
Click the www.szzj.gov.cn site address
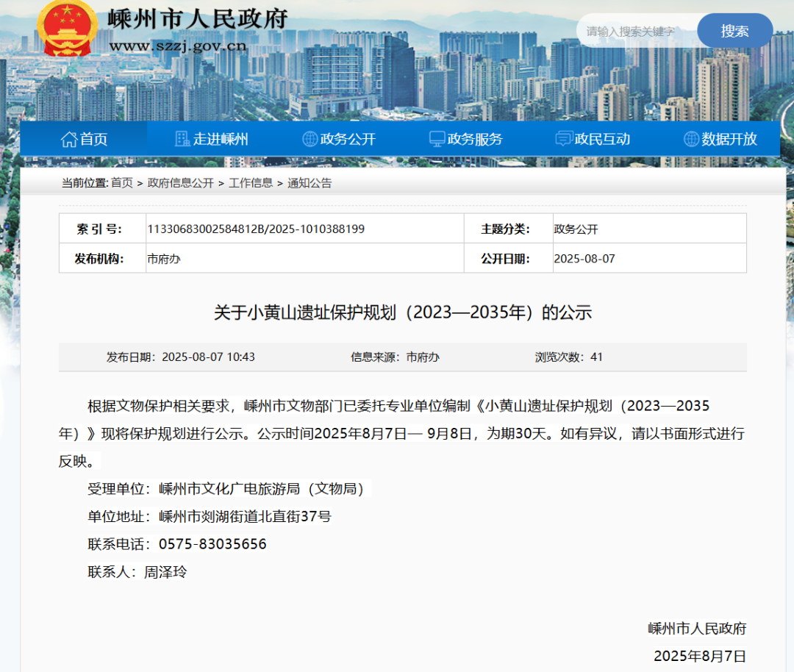pyautogui.click(x=178, y=46)
